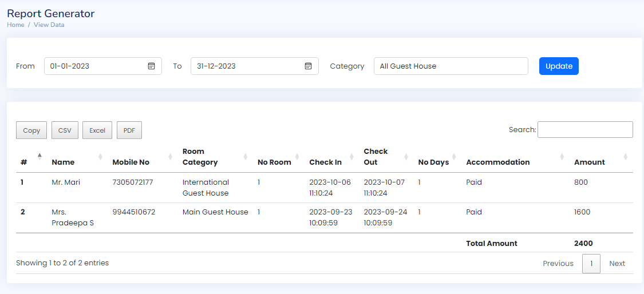
Task: Download report as PDF
Action: pos(129,130)
